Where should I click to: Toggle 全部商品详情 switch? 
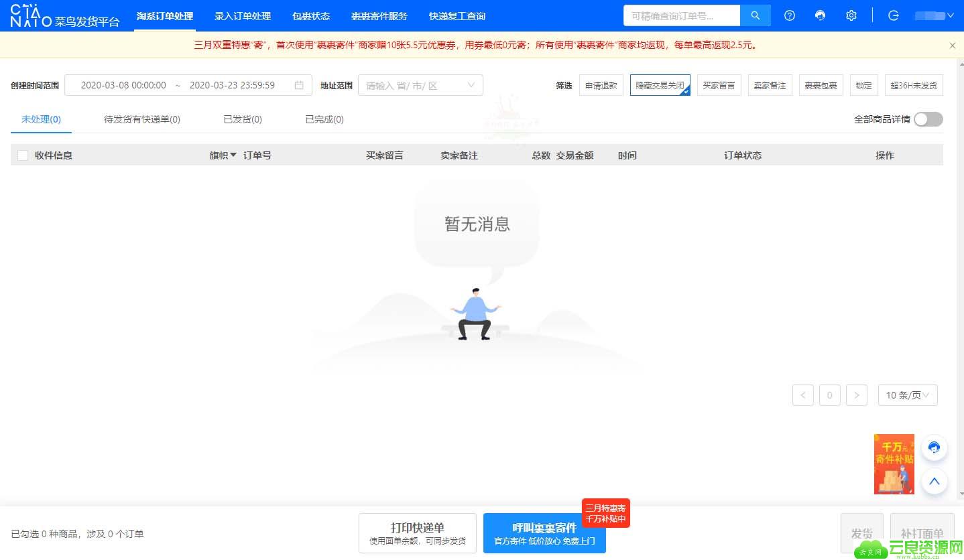click(x=928, y=119)
